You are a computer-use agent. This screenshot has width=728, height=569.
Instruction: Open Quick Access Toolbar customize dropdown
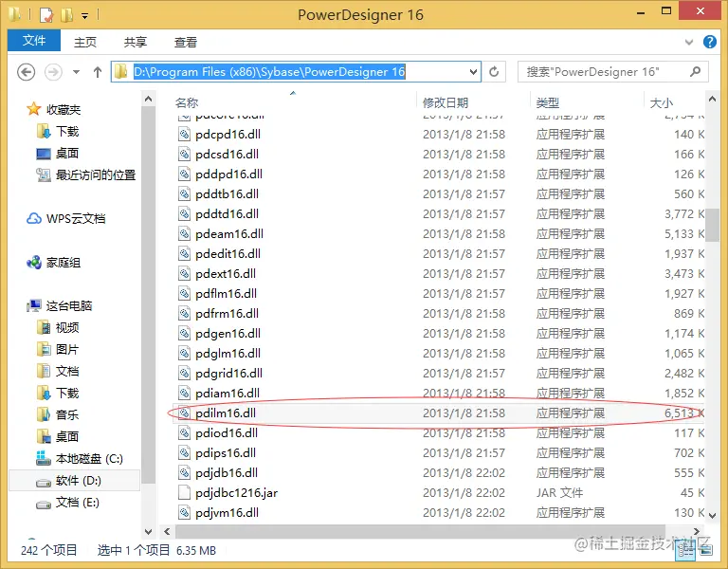[x=85, y=16]
